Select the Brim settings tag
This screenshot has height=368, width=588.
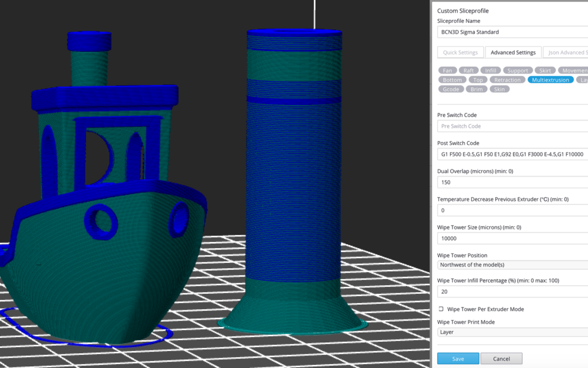pos(476,89)
